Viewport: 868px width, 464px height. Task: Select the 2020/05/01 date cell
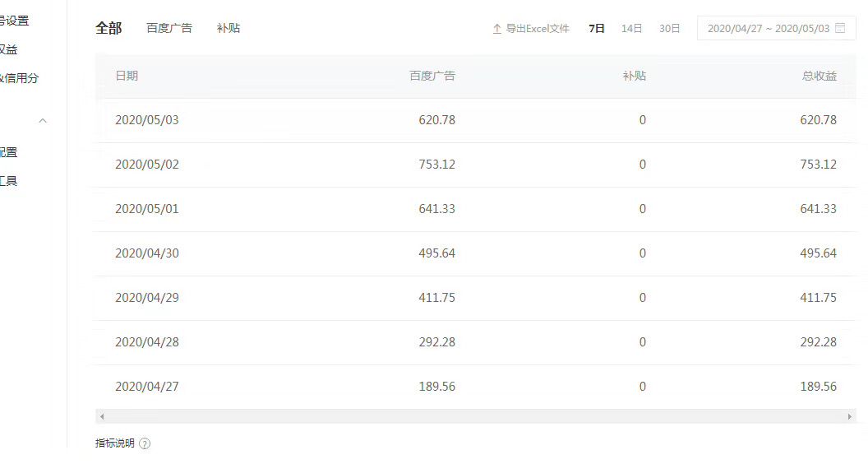coord(146,209)
